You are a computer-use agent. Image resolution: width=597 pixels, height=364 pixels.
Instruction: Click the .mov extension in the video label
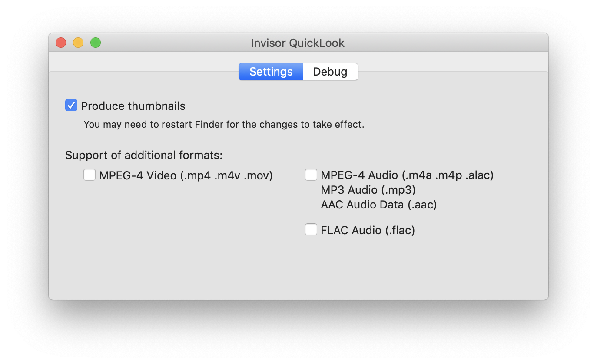258,175
